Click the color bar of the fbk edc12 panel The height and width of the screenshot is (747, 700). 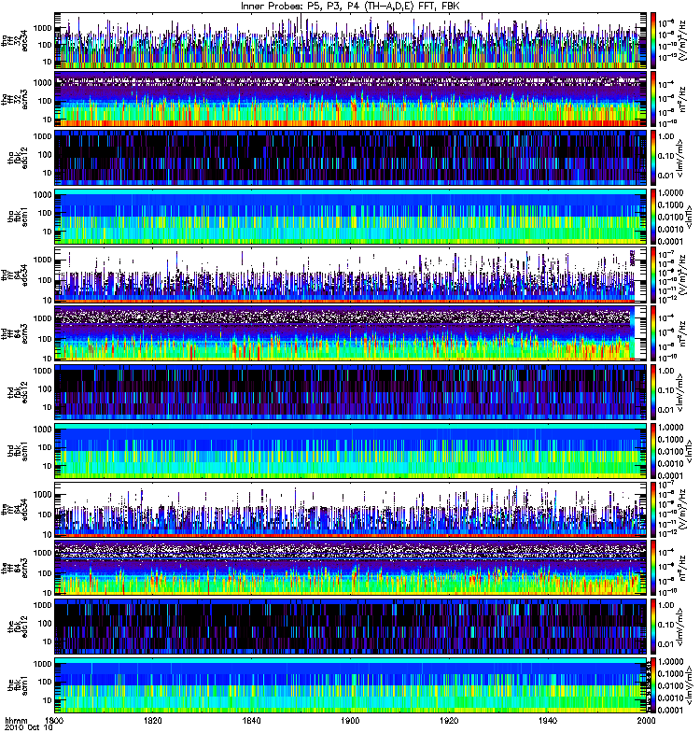652,627
